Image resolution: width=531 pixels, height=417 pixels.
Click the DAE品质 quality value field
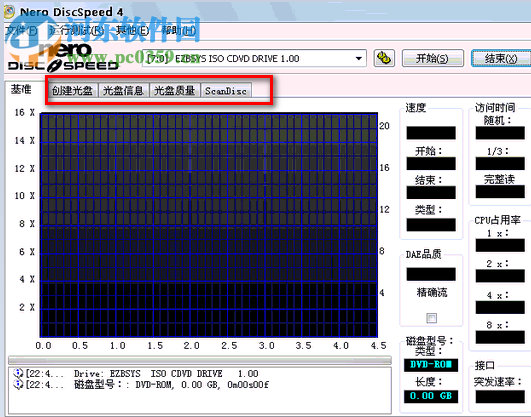point(431,274)
